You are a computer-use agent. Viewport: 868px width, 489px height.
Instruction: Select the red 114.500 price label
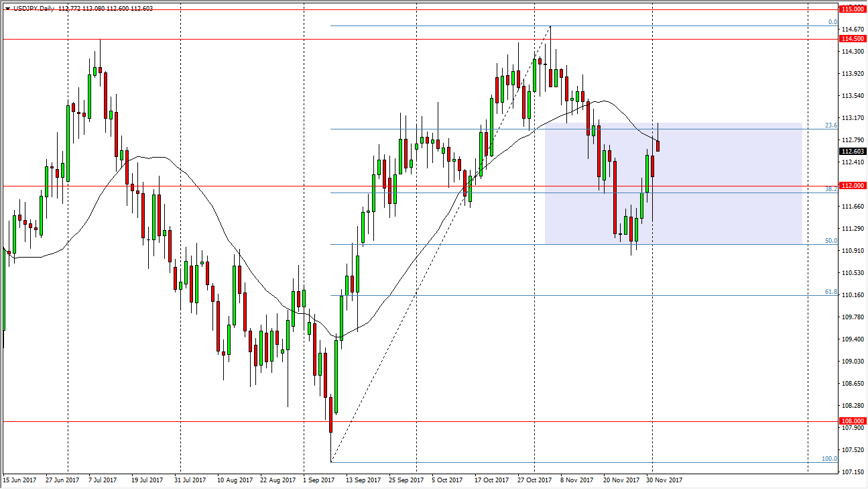tap(851, 39)
